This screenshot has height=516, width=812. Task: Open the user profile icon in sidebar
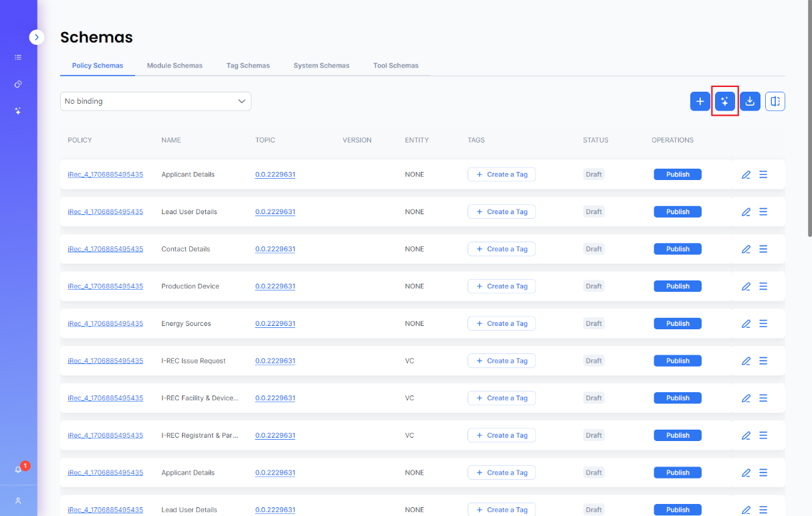coord(19,501)
